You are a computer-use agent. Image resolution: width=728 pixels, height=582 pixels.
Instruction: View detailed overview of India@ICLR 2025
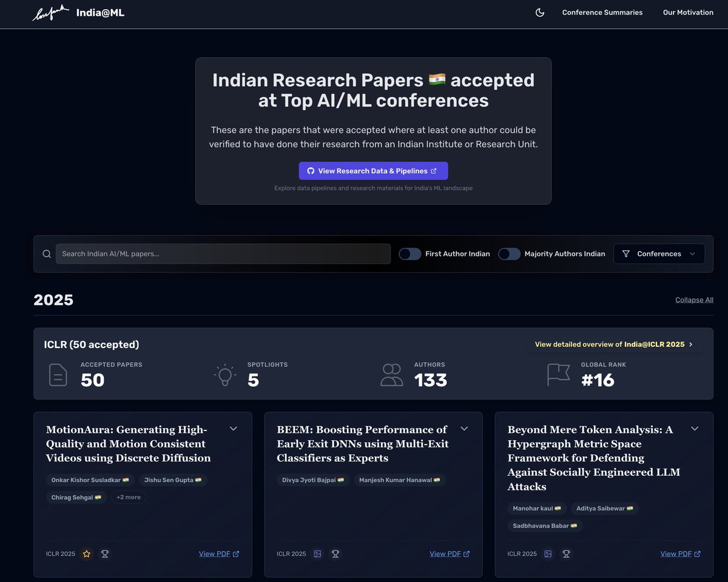click(613, 344)
